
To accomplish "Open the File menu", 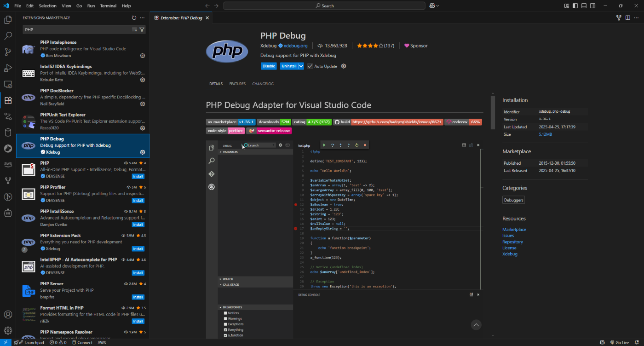I will click(x=17, y=6).
